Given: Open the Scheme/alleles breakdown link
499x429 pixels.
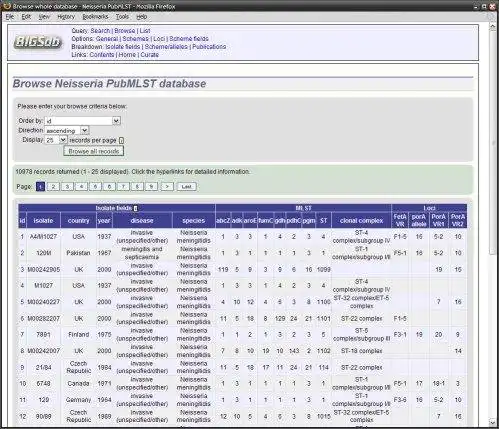Looking at the screenshot, I should point(166,47).
